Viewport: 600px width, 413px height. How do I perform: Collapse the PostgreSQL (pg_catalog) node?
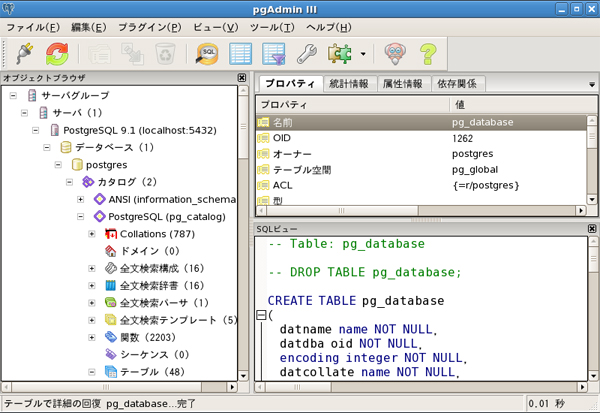[80, 217]
